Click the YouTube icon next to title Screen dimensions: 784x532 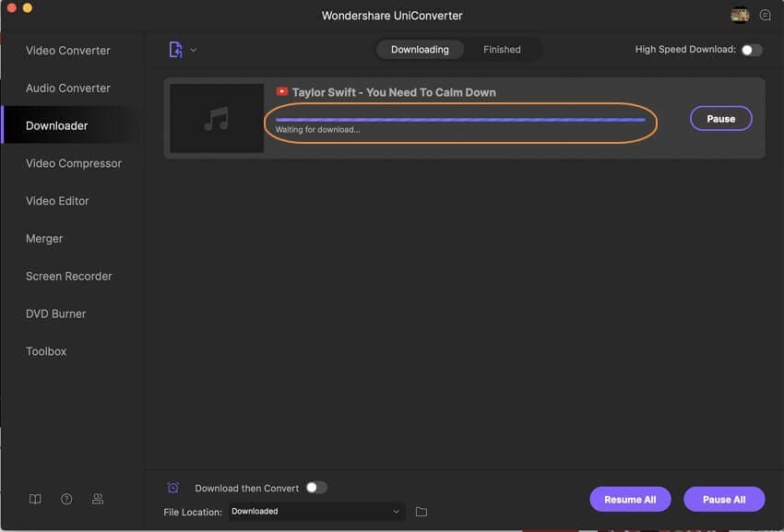[282, 91]
